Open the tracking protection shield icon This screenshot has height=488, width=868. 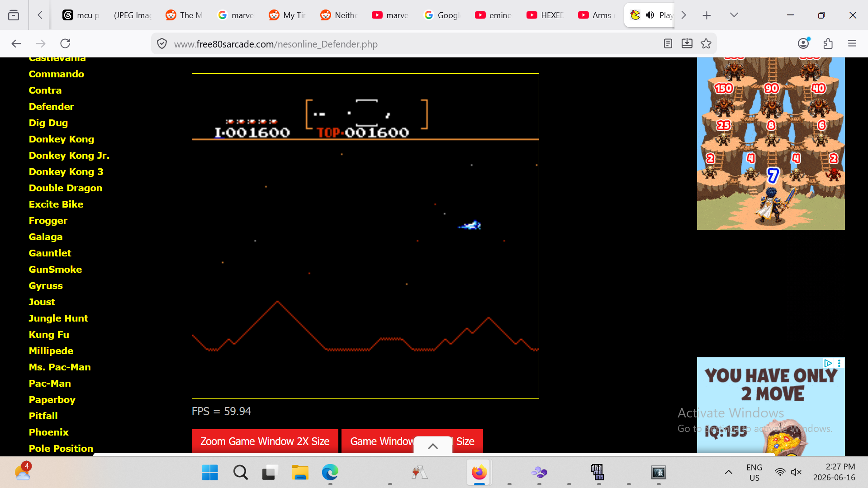click(161, 44)
